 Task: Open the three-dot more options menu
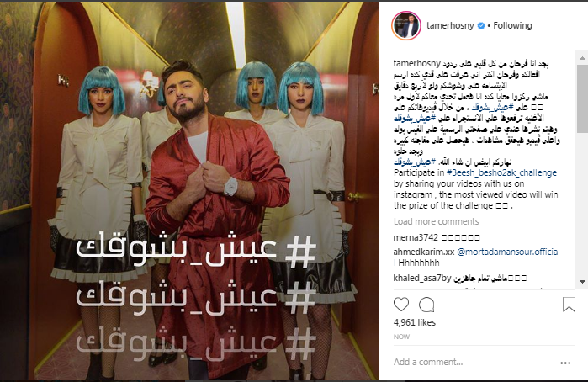pos(565,363)
